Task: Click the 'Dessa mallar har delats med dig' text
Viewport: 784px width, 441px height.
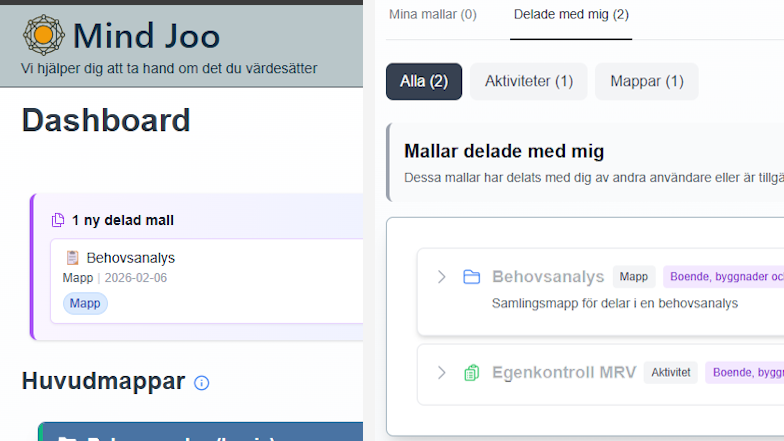Action: point(594,178)
